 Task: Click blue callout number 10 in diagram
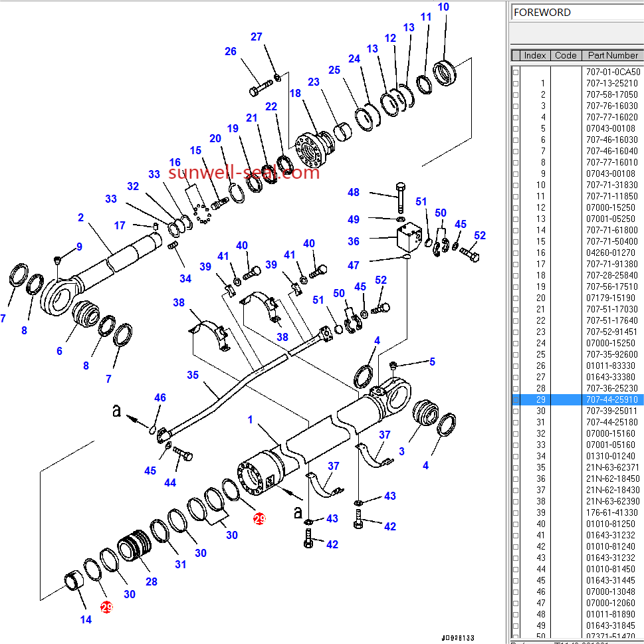point(443,7)
